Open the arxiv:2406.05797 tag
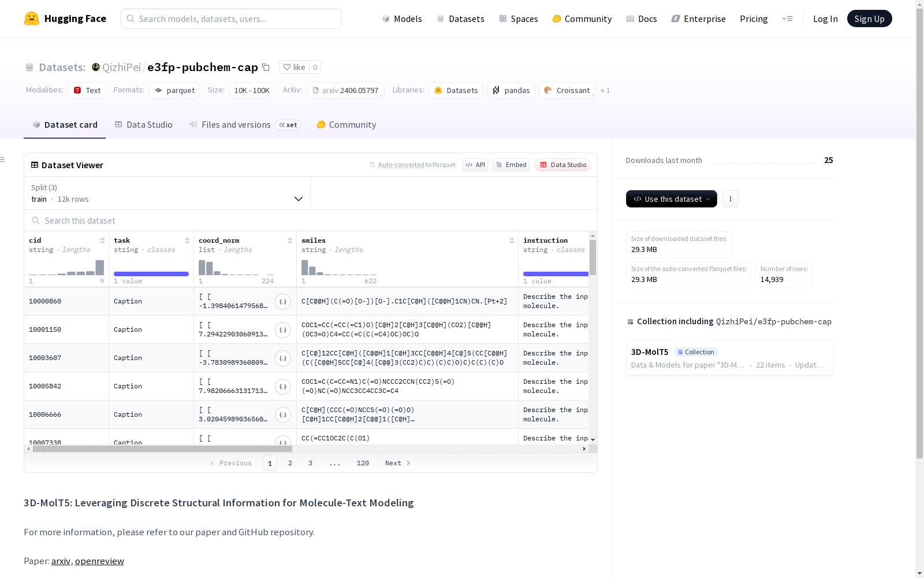 [345, 90]
